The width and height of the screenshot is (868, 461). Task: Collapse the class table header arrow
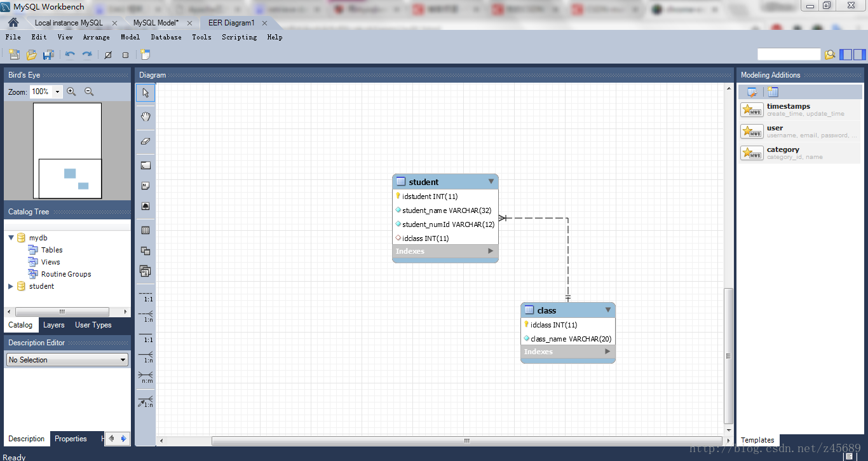(608, 310)
